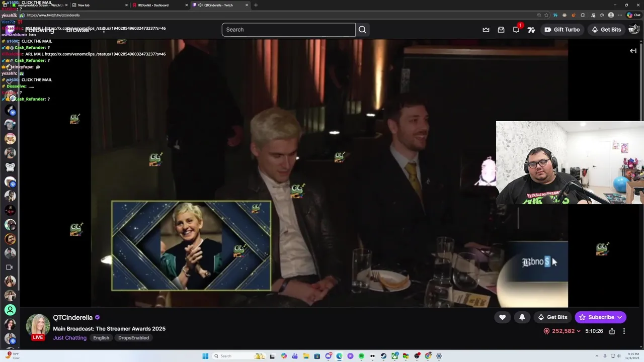Click the QTCinderella channel name

click(73, 318)
